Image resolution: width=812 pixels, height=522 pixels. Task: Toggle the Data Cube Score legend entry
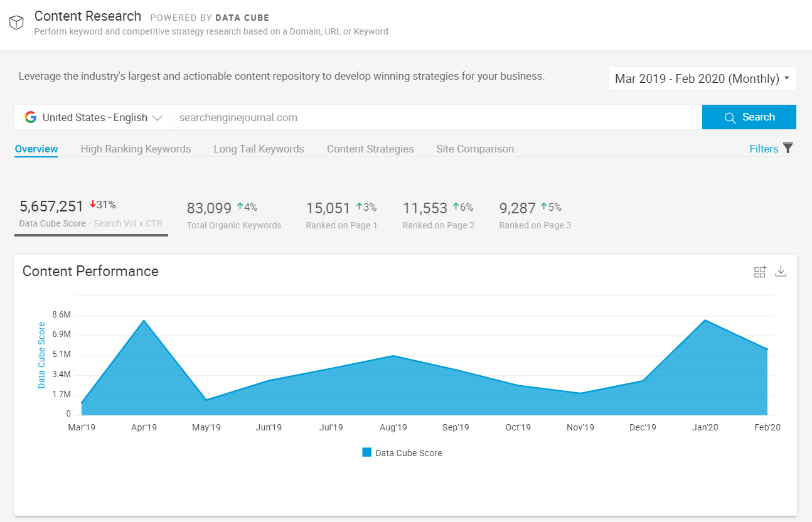click(402, 453)
